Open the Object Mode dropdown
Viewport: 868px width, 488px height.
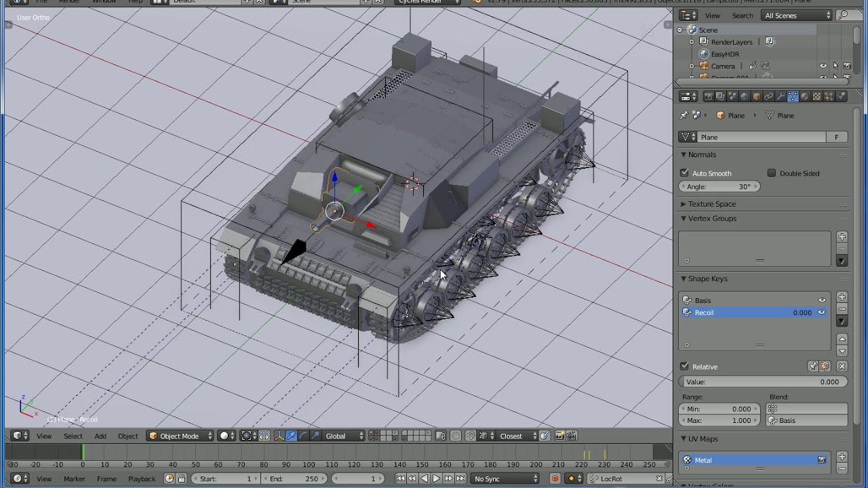click(180, 436)
